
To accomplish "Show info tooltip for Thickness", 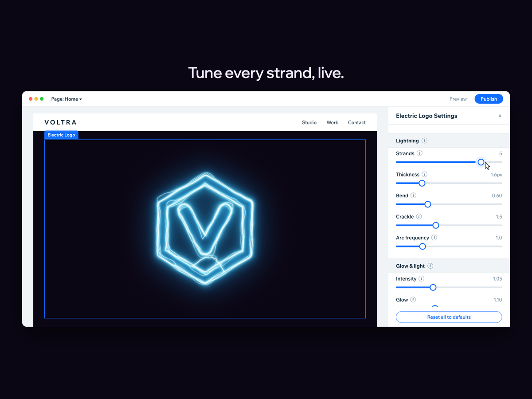I will 424,175.
